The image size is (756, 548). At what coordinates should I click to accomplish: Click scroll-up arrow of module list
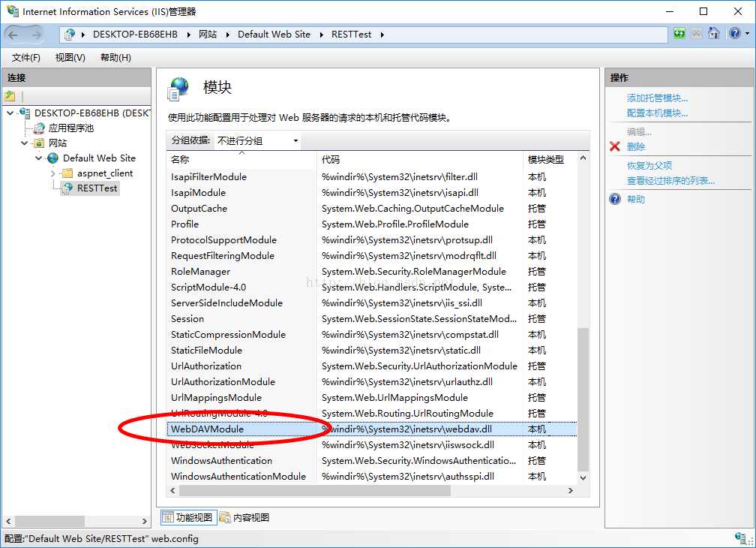coord(583,158)
